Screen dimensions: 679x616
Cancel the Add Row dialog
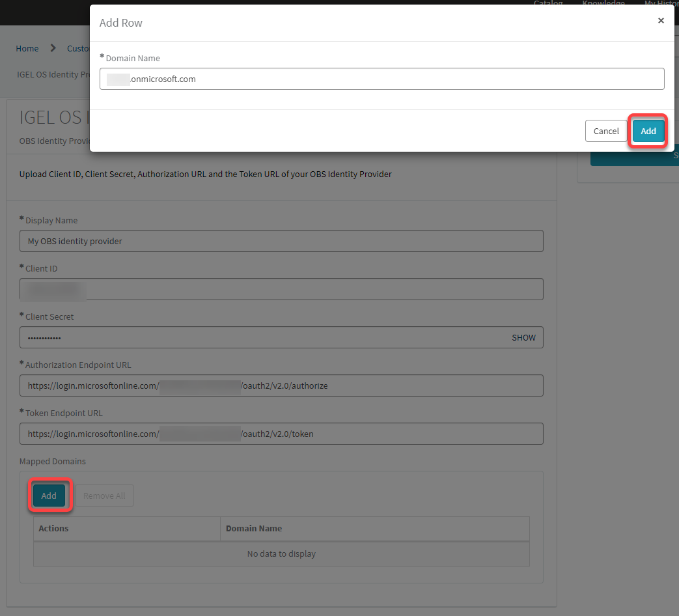point(606,131)
